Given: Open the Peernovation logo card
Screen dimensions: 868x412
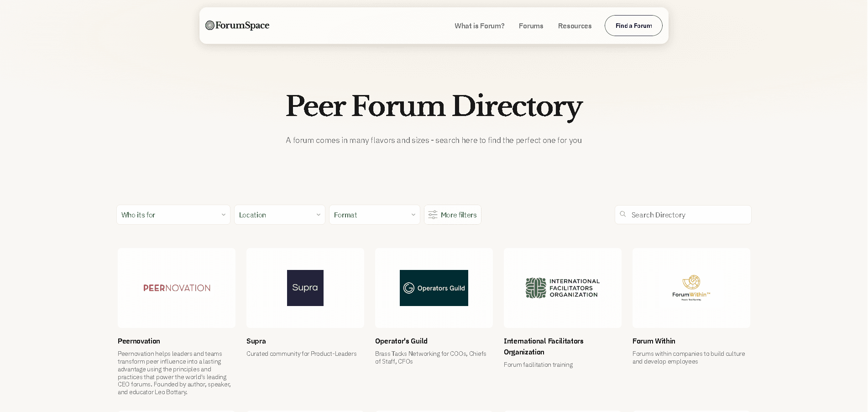Looking at the screenshot, I should click(177, 288).
